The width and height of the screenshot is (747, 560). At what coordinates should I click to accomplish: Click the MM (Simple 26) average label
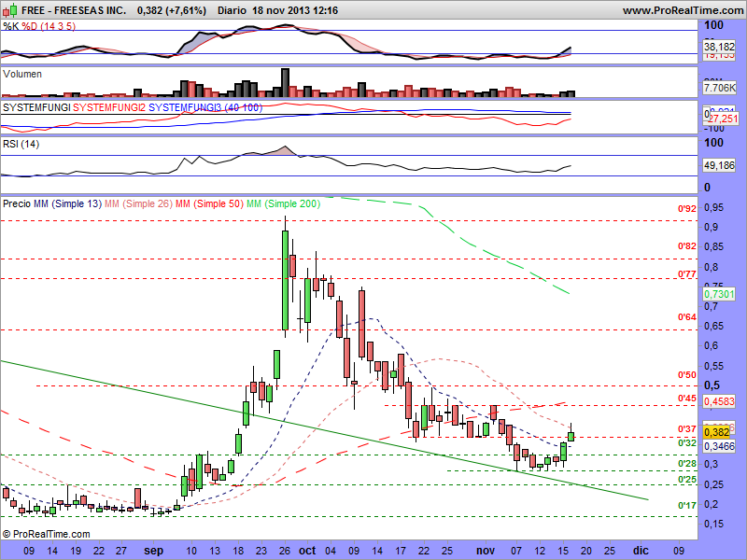coord(138,203)
